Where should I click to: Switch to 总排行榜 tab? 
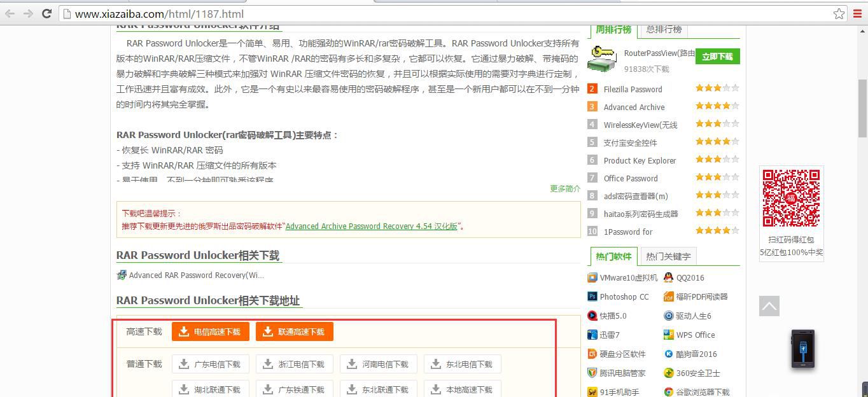[664, 29]
